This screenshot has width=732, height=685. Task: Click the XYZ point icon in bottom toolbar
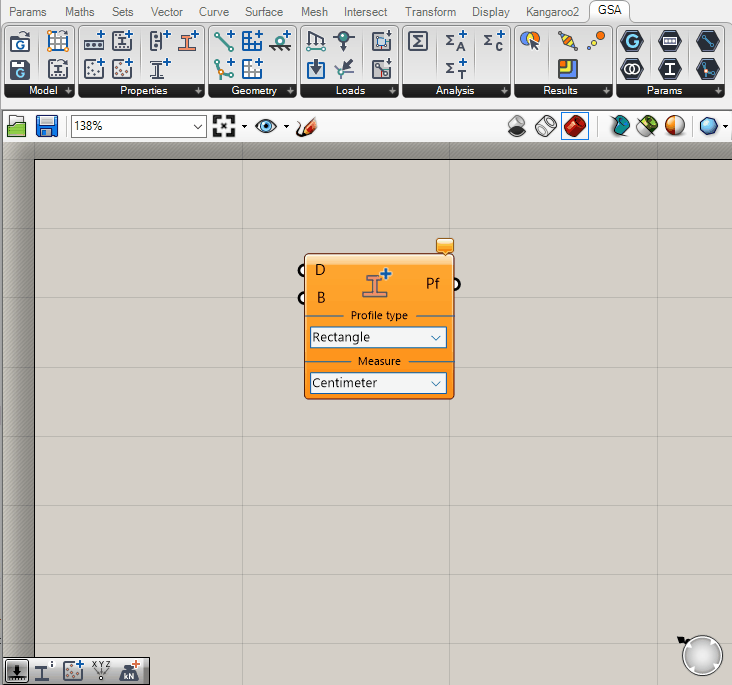click(101, 672)
